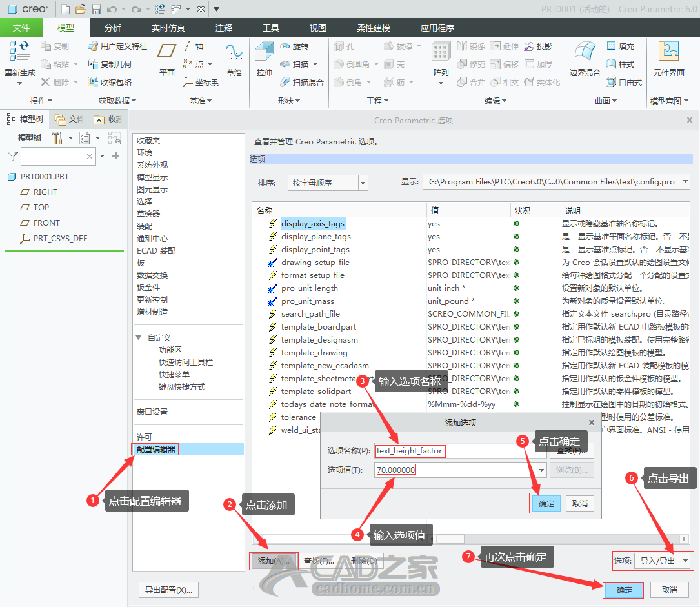Viewport: 700px width, 607px height.
Task: Click Export Configuration (导出配置) button
Action: pyautogui.click(x=169, y=590)
